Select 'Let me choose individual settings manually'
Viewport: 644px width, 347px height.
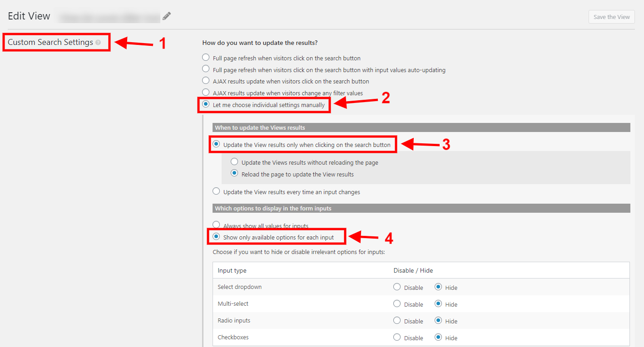(206, 104)
